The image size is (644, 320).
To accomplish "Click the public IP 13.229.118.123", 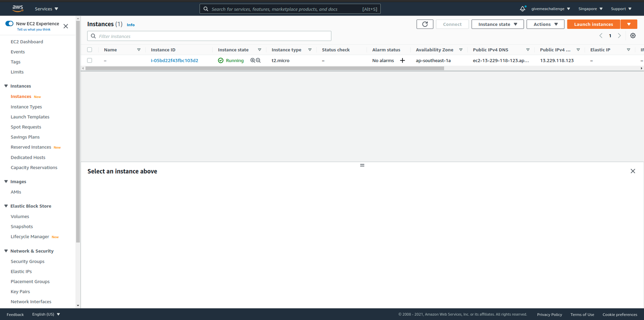I will click(x=557, y=60).
